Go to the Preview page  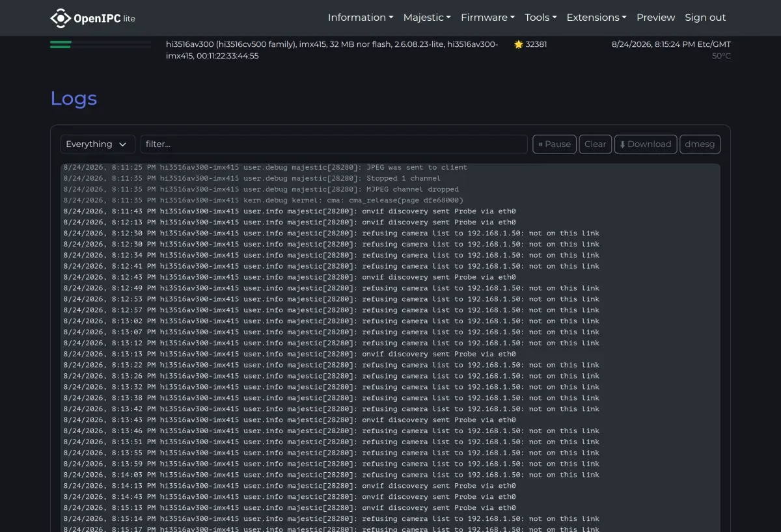pos(655,18)
